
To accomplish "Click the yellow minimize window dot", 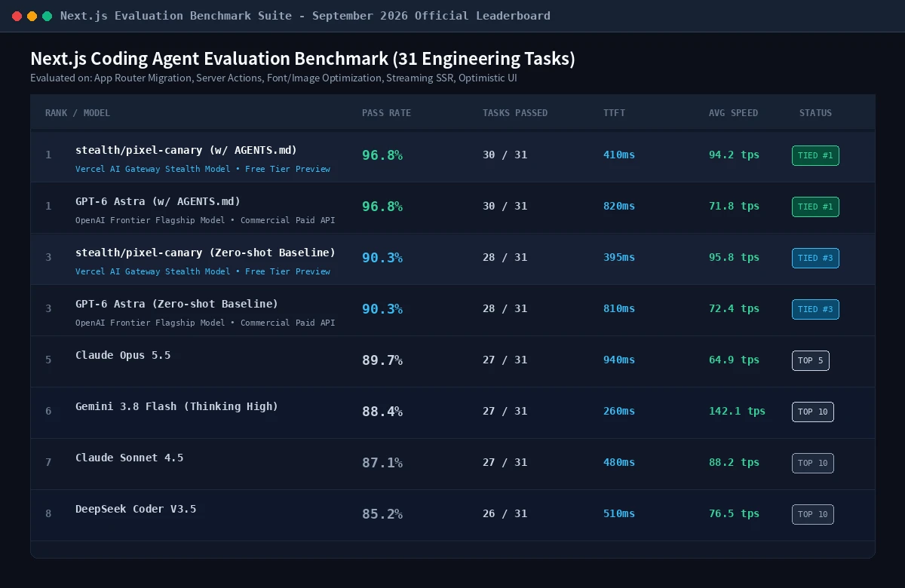I will pos(32,16).
